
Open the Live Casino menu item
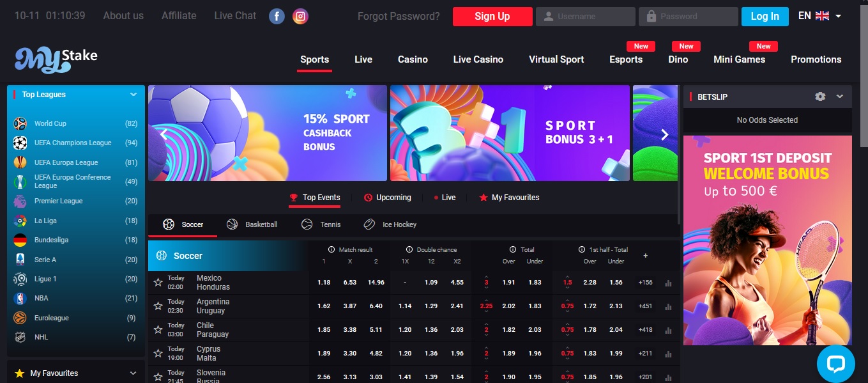point(478,59)
